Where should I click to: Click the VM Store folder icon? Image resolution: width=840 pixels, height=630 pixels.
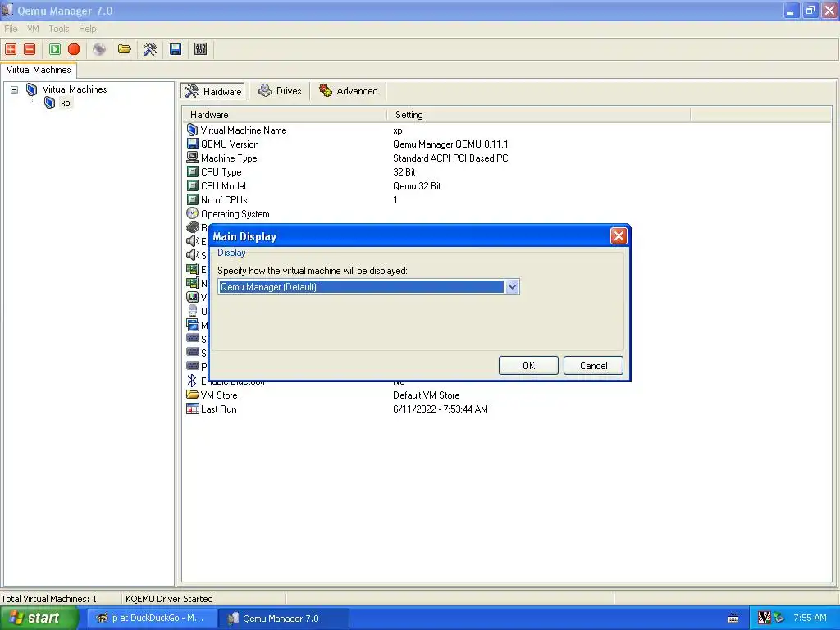[192, 395]
